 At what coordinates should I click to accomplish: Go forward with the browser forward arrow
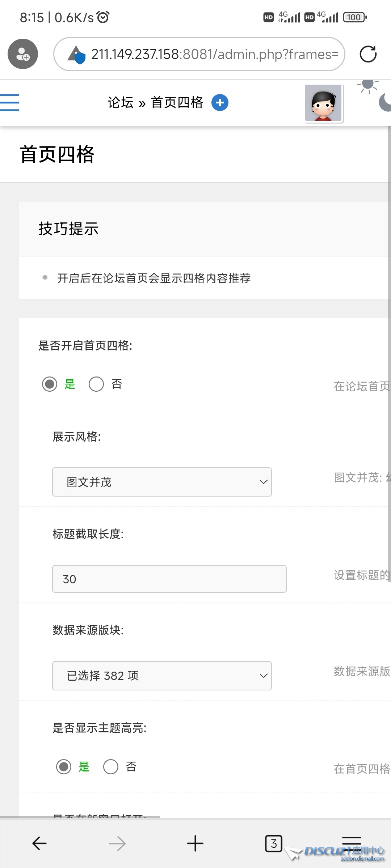[117, 843]
